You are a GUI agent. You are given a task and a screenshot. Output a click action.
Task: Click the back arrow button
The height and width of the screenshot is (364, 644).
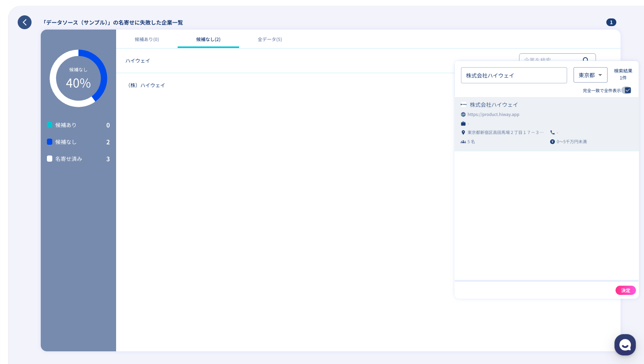tap(25, 22)
